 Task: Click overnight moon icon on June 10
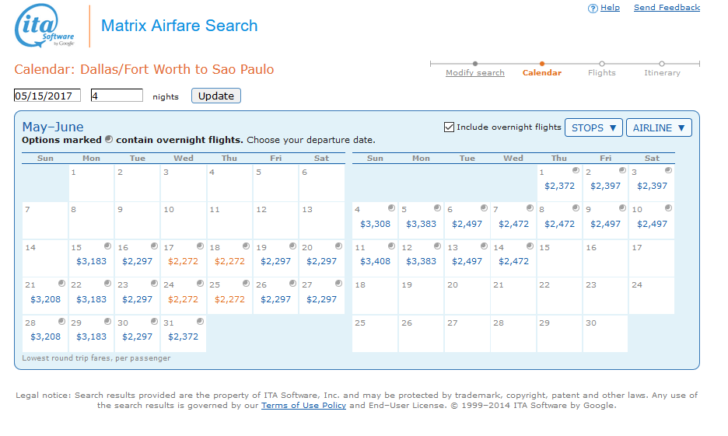point(668,208)
